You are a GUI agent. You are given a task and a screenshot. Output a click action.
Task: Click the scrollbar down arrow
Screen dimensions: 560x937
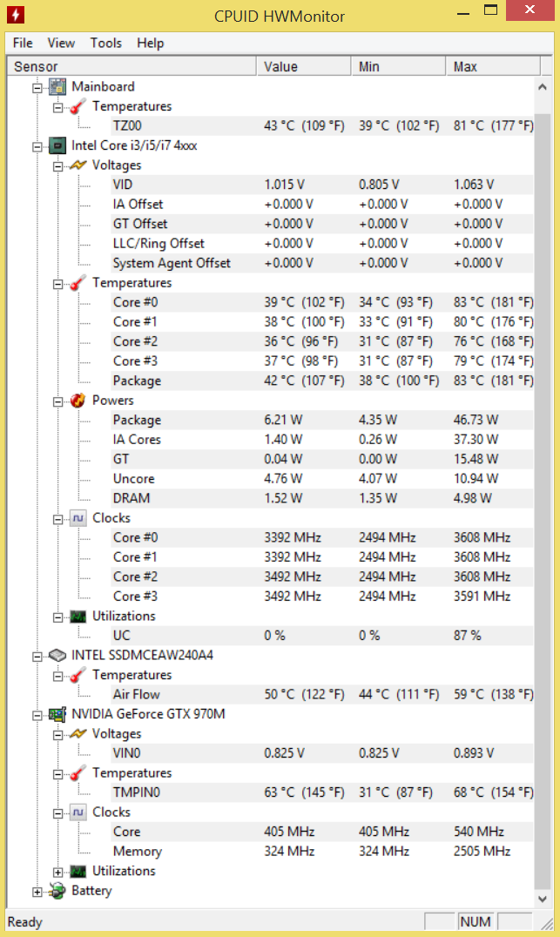coord(543,898)
